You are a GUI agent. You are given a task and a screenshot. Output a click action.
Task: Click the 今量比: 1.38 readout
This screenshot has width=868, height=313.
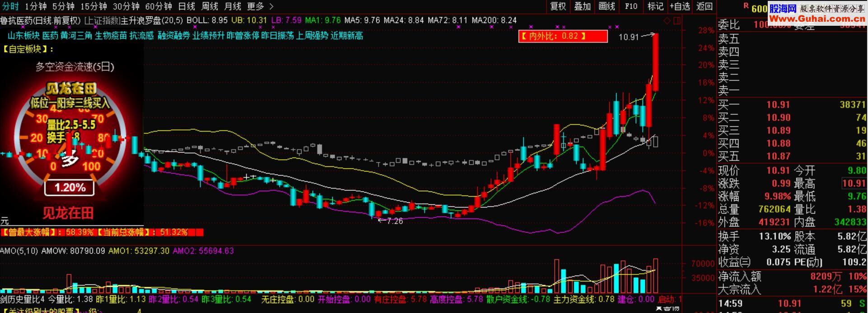pyautogui.click(x=70, y=299)
